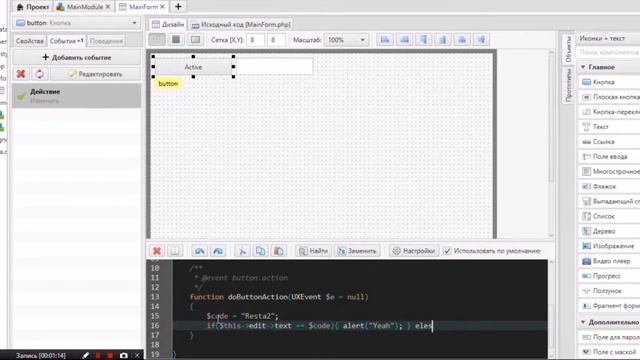Collapse the Дополнительно section

pos(583,322)
